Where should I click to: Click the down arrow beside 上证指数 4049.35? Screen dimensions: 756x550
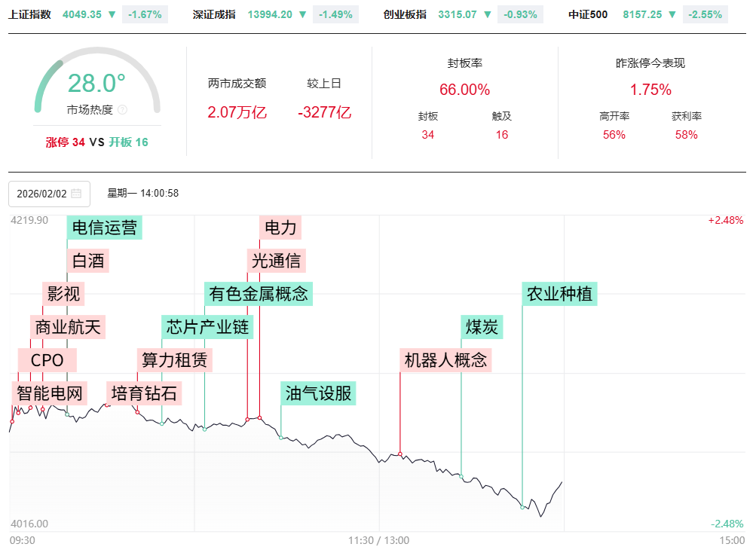(x=112, y=14)
